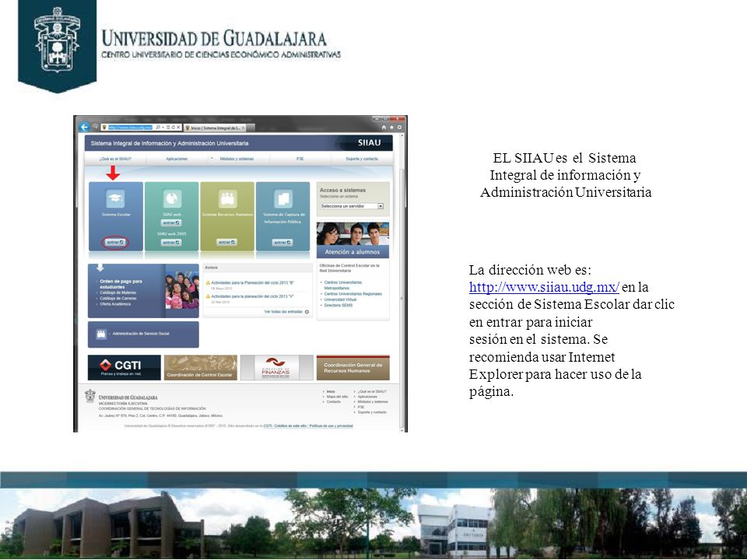Open the Selecciona un servidor dropdown
Image resolution: width=747 pixels, height=560 pixels.
click(x=352, y=206)
